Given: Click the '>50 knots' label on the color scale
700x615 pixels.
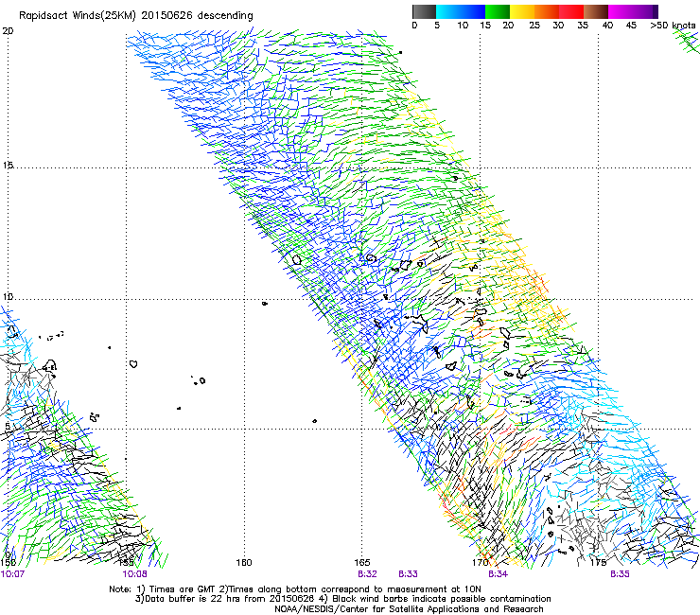Looking at the screenshot, I should (673, 26).
